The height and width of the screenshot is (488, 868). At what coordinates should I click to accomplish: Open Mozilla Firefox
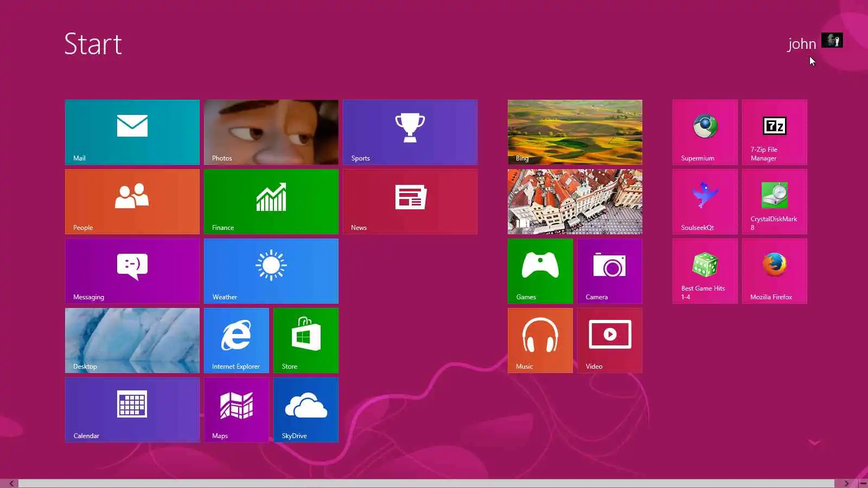775,271
